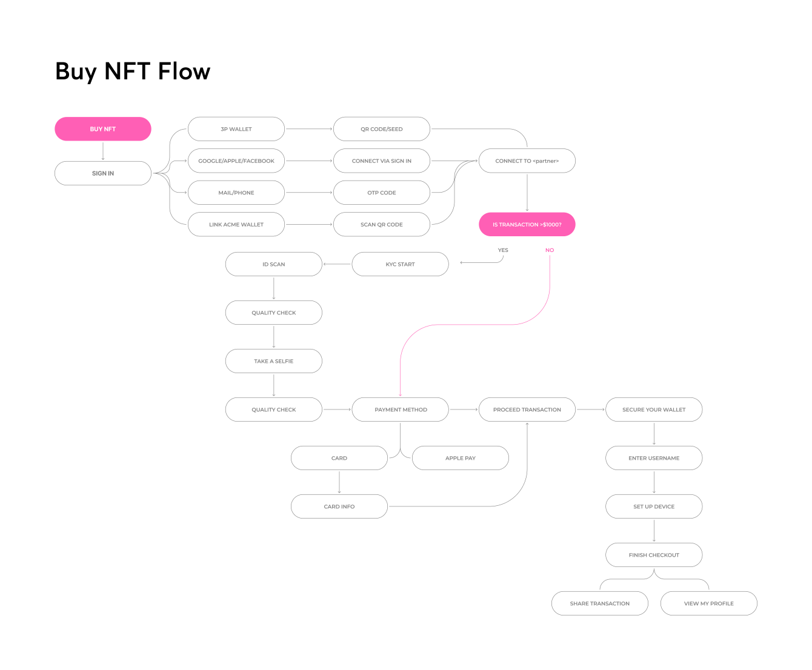Click the CARD INFO node
Viewport: 812px width, 670px height.
click(339, 506)
